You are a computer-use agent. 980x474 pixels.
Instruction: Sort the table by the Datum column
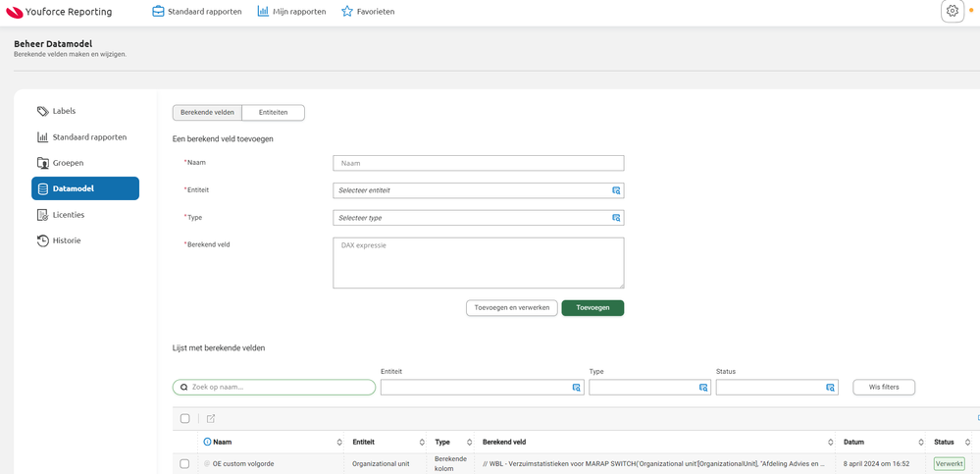pyautogui.click(x=883, y=443)
